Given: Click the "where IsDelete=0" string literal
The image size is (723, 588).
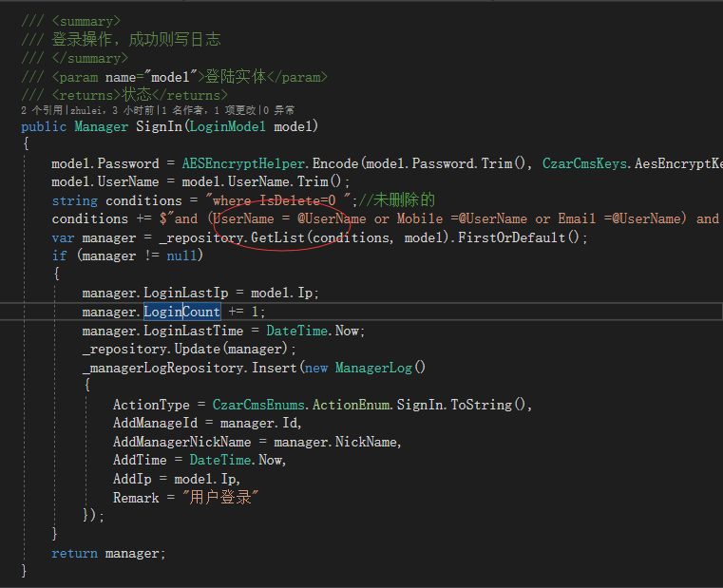Looking at the screenshot, I should [x=285, y=200].
